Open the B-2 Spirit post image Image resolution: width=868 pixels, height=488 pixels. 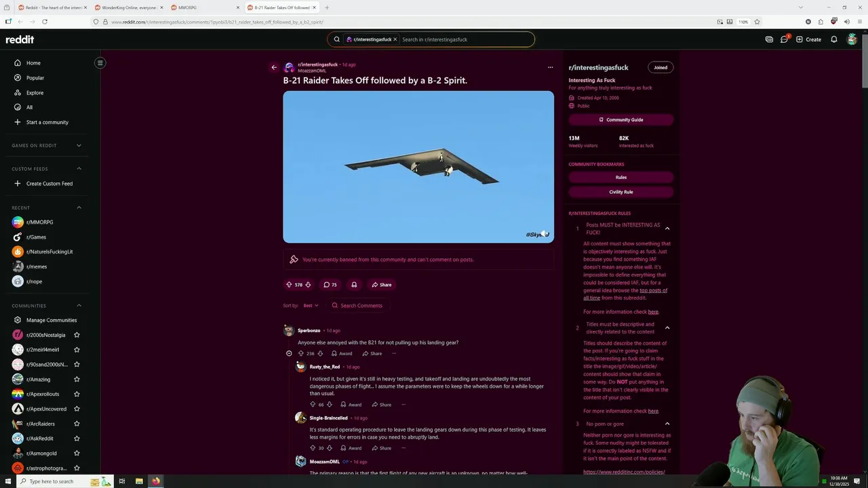418,167
